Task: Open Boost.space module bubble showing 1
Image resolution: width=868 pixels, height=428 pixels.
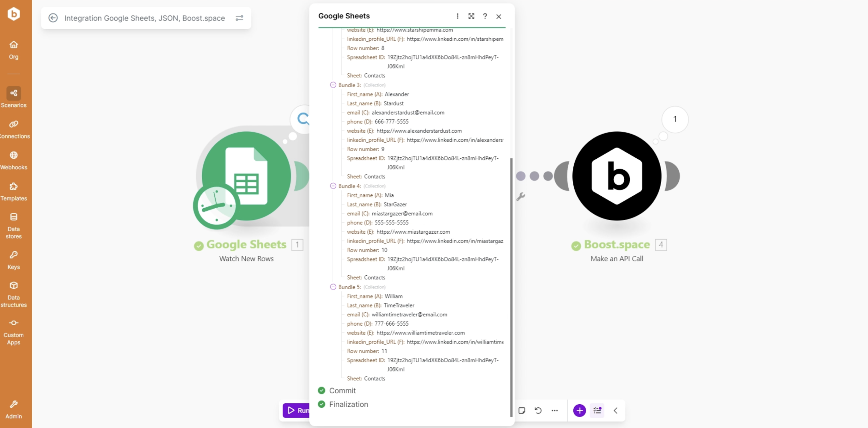Action: tap(675, 119)
